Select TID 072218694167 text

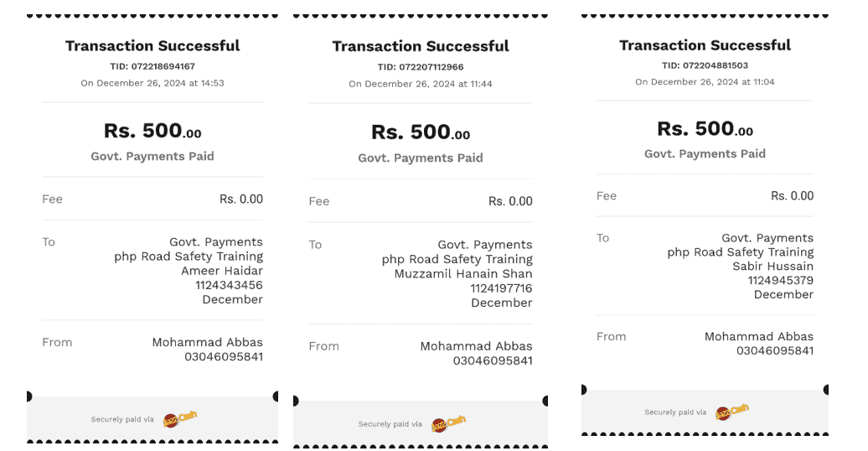coord(152,66)
